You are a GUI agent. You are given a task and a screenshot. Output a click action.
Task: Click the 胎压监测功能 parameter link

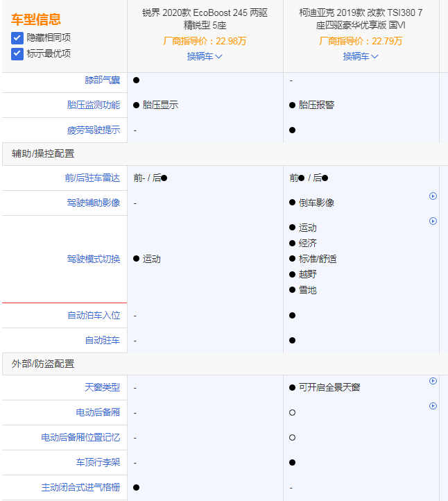pos(94,105)
